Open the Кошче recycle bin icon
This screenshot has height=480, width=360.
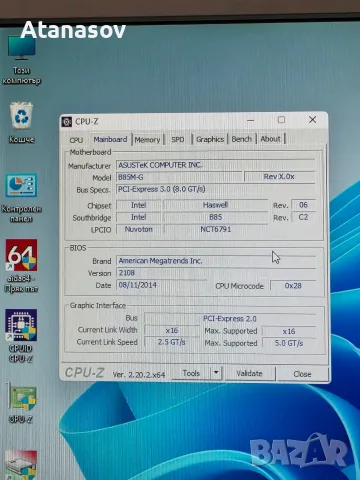pos(21,123)
